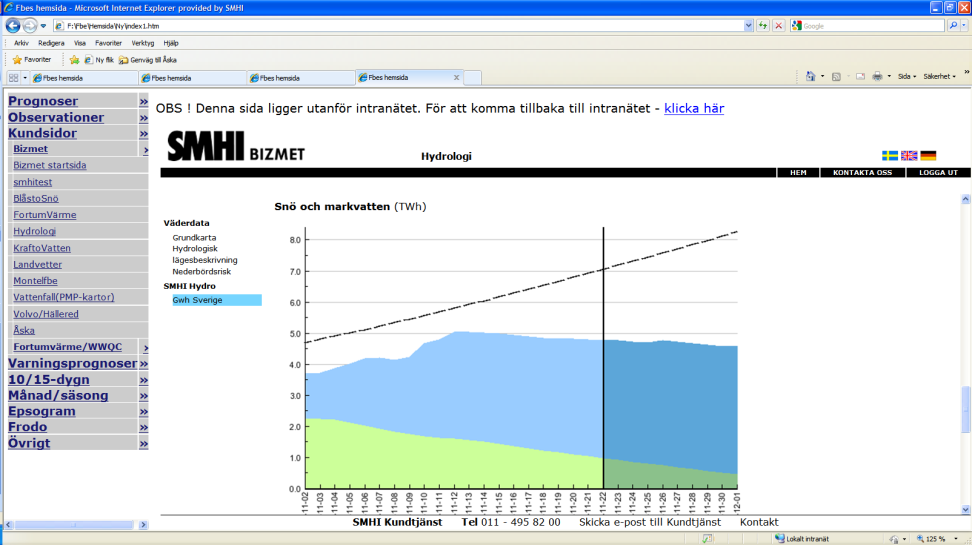Click the Home page icon
The width and height of the screenshot is (972, 545).
tap(810, 76)
